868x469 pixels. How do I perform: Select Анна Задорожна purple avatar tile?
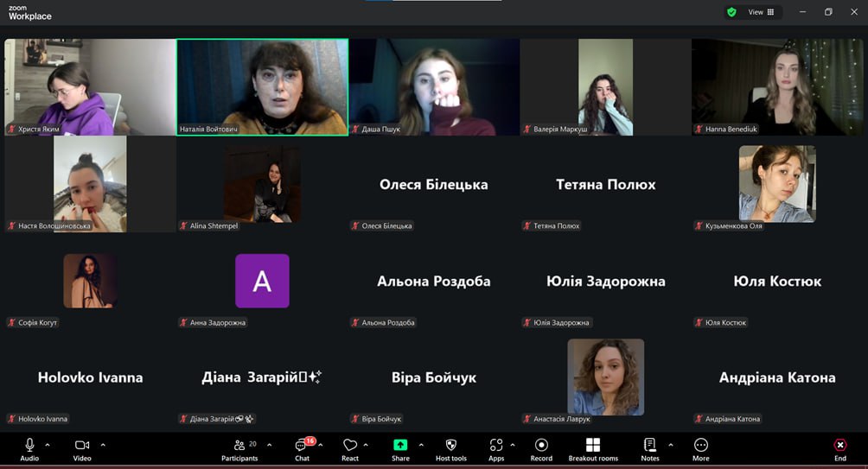(262, 281)
